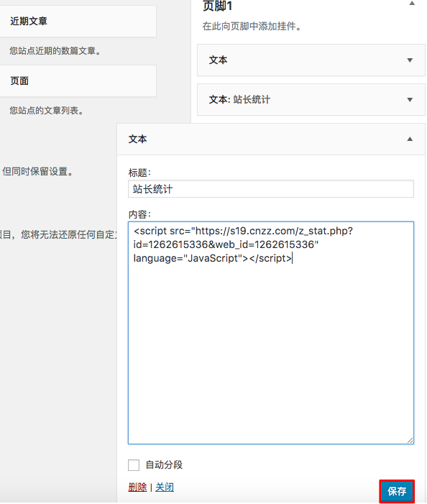Check the 自动分段 checkbox
This screenshot has height=504, width=427.
pos(134,464)
